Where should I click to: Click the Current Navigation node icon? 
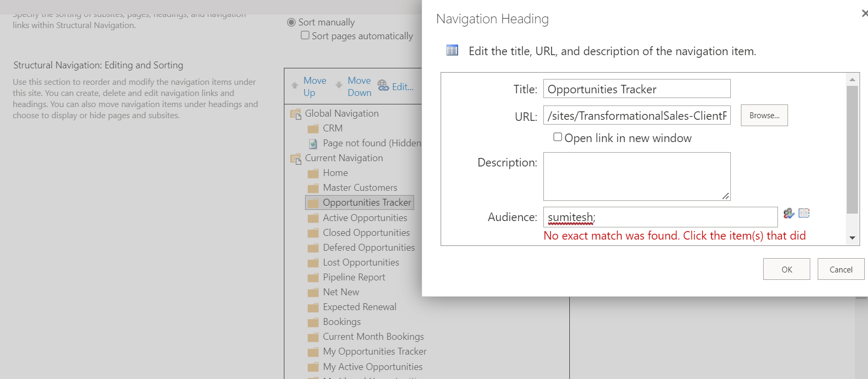[x=296, y=158]
